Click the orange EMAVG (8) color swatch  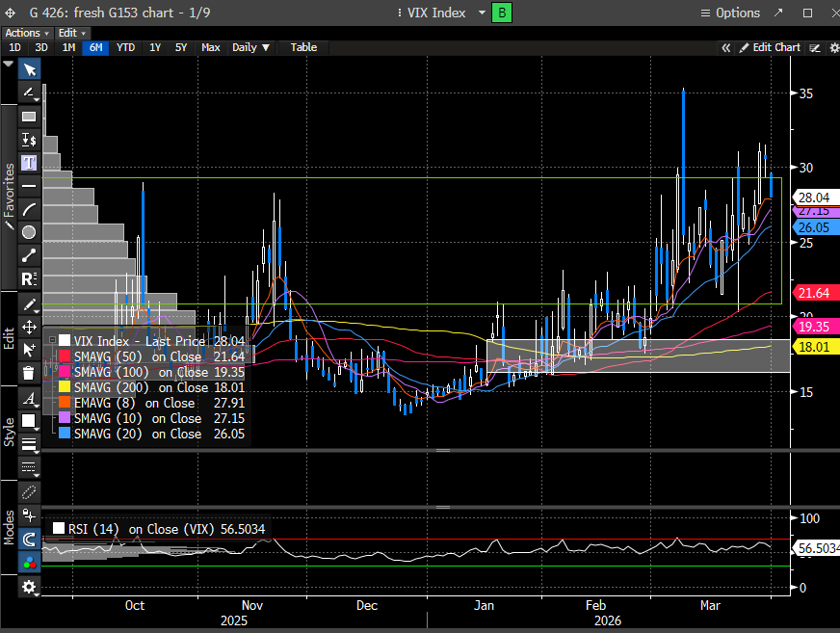coord(65,403)
